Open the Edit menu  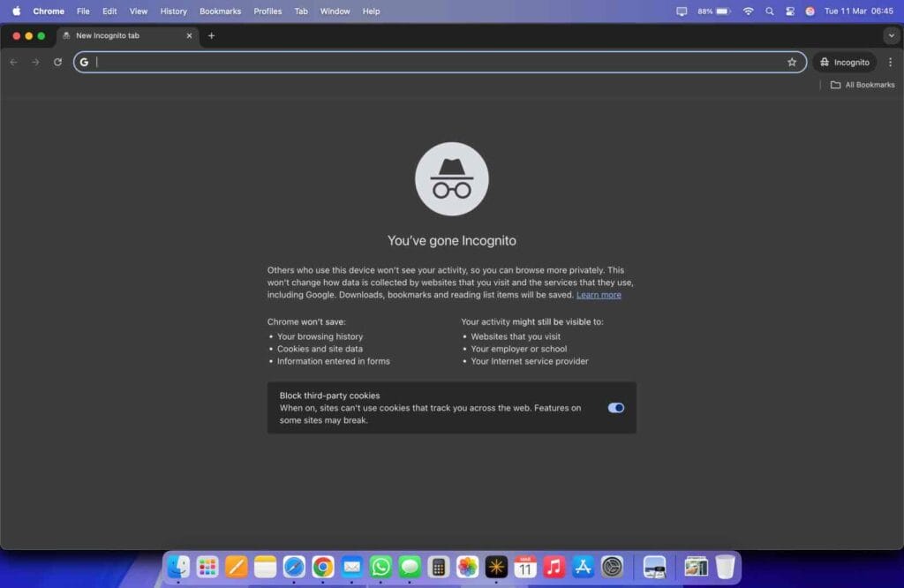tap(109, 11)
